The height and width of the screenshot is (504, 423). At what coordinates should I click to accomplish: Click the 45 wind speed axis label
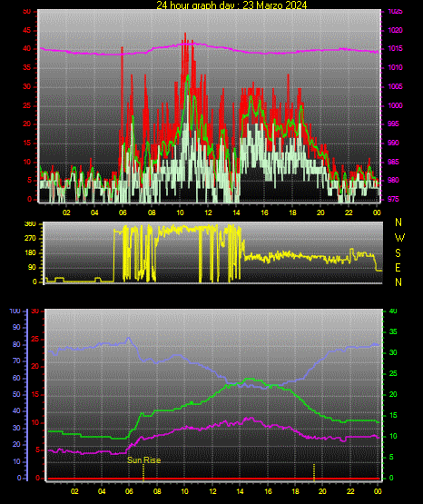coord(27,30)
